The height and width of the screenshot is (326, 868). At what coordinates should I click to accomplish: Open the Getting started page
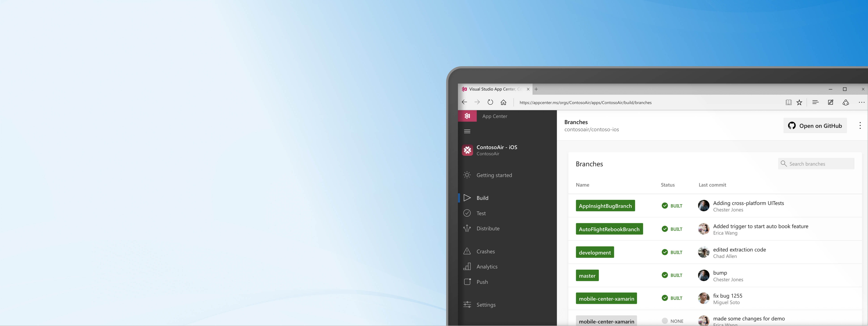(x=494, y=175)
